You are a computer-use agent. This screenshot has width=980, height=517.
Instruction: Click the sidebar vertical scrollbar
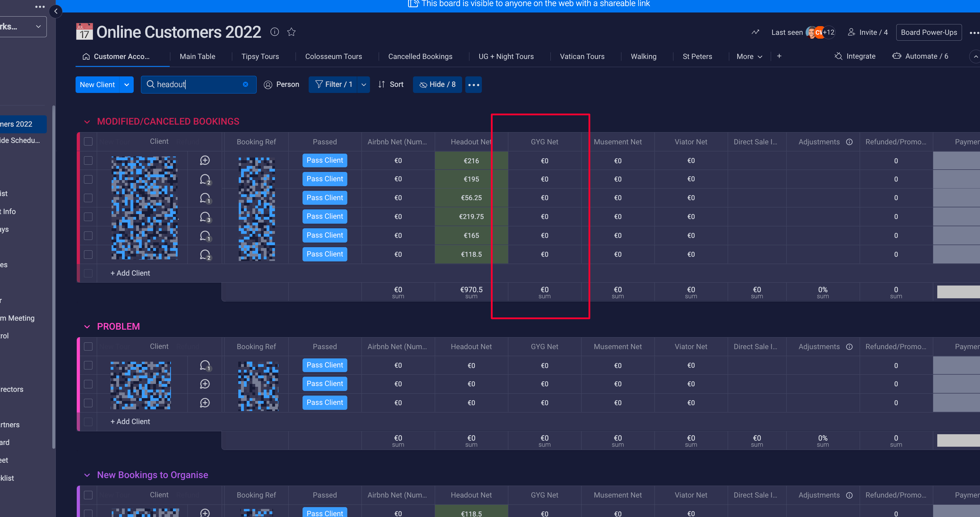(54, 277)
